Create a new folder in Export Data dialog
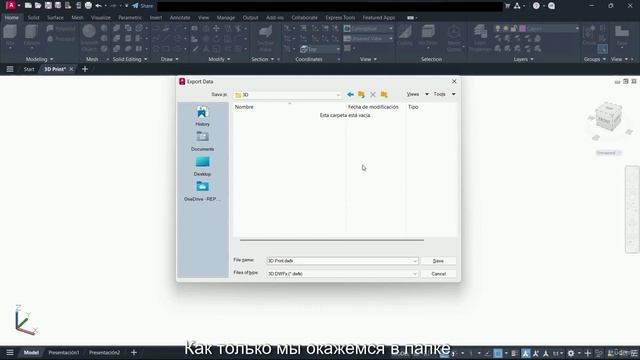The height and width of the screenshot is (360, 640). pos(384,94)
